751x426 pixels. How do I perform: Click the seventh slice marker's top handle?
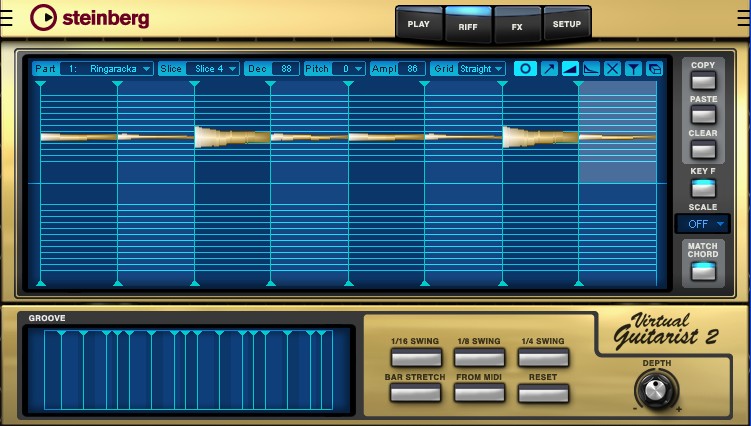pyautogui.click(x=502, y=84)
